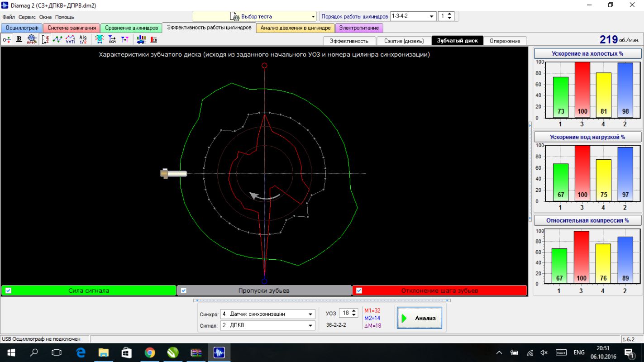Click the Ускорение под нагрузкой % header
The image size is (644, 362).
587,137
